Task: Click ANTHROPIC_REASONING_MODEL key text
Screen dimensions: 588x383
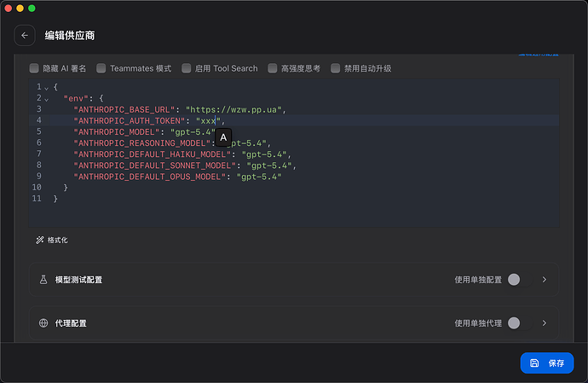Action: tap(142, 143)
